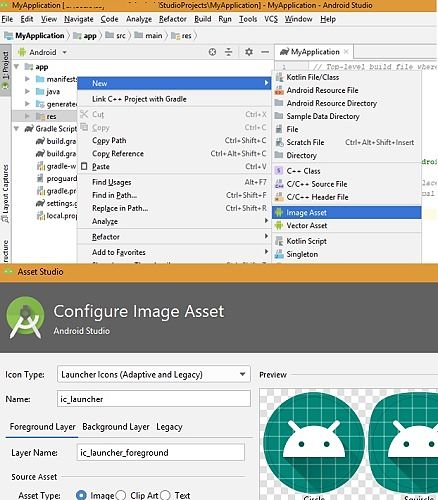Click the File icon in New submenu
This screenshot has width=438, height=500.
(x=279, y=129)
